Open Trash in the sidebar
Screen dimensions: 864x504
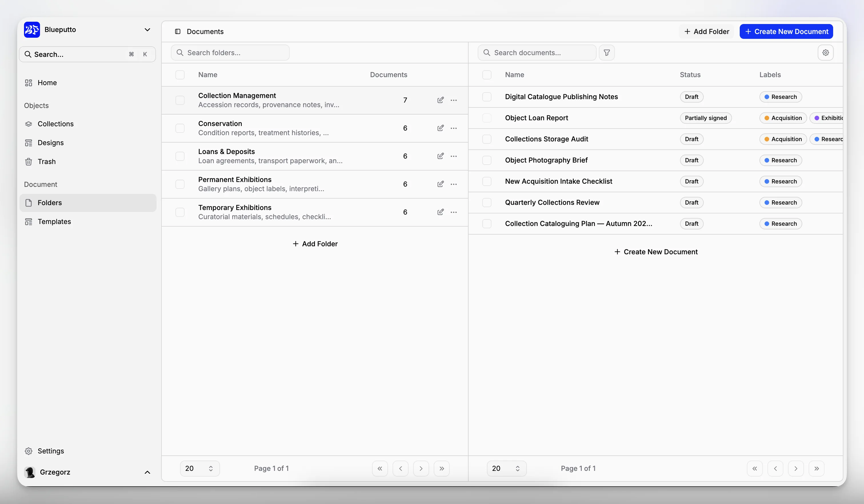pos(88,161)
